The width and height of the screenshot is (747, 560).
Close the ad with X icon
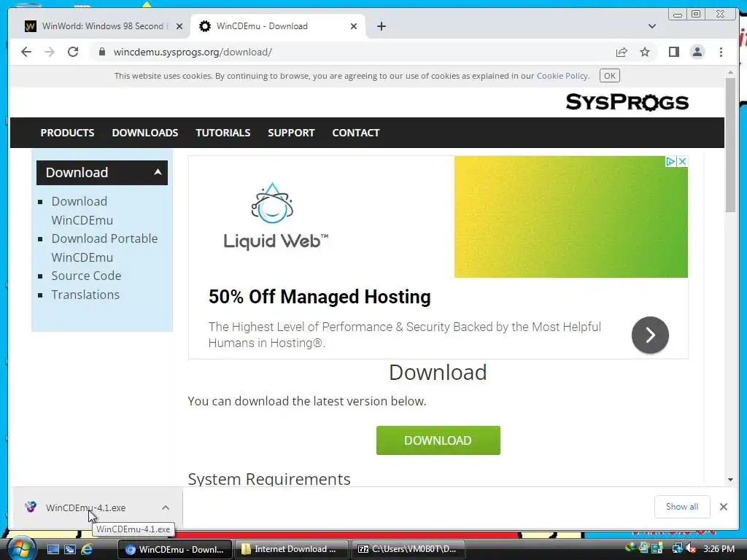(682, 161)
